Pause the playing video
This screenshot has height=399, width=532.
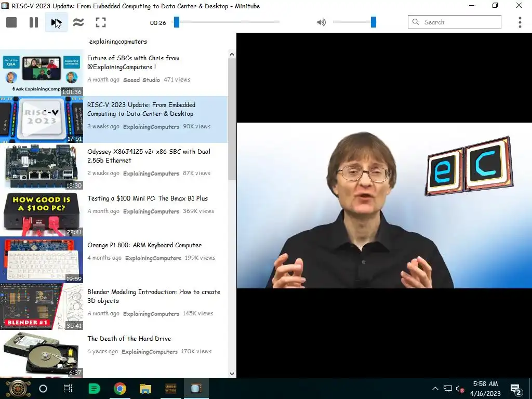34,22
